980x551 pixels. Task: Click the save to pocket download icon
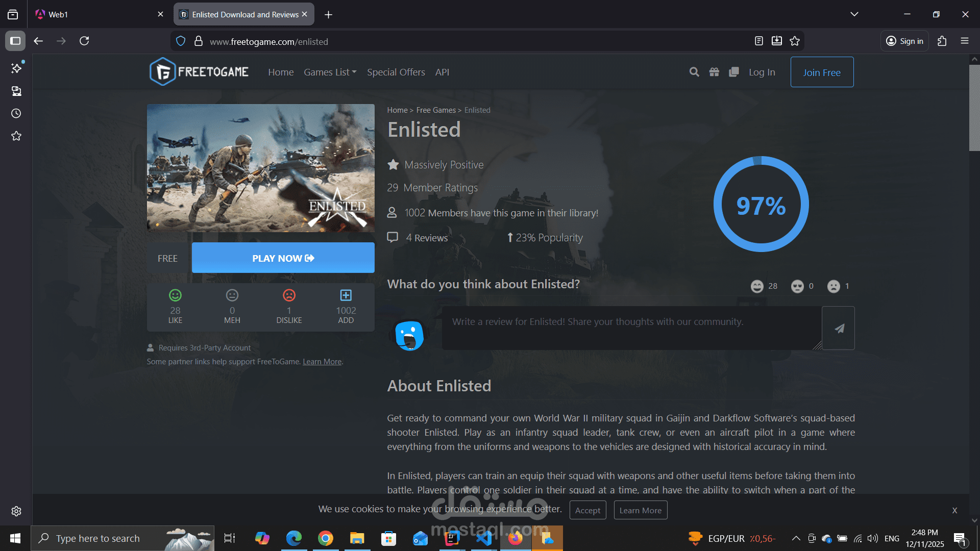(777, 41)
